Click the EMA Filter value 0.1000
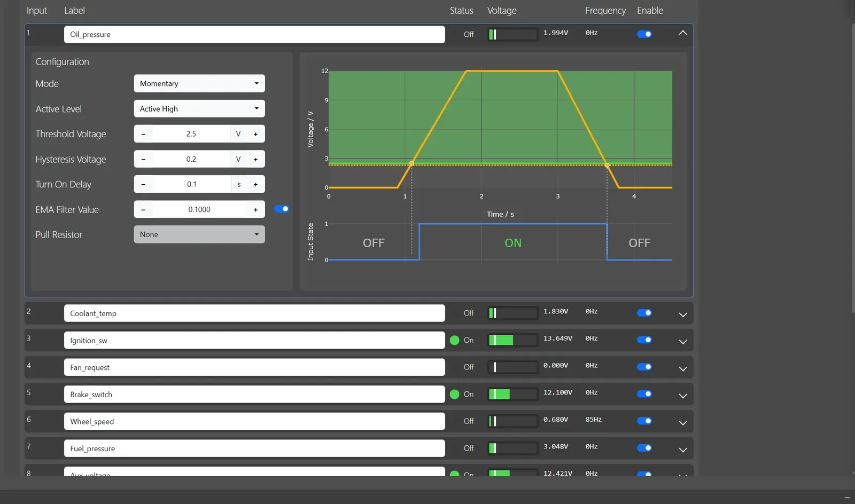The image size is (855, 504). tap(199, 209)
